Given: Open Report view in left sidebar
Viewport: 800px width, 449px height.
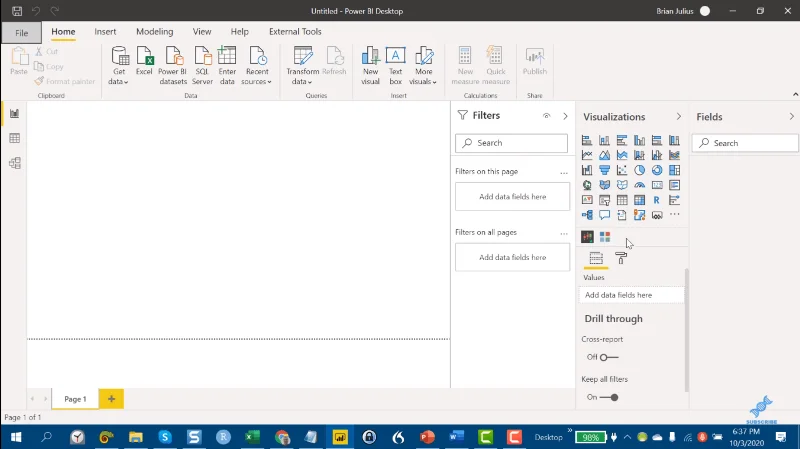Looking at the screenshot, I should coord(15,113).
